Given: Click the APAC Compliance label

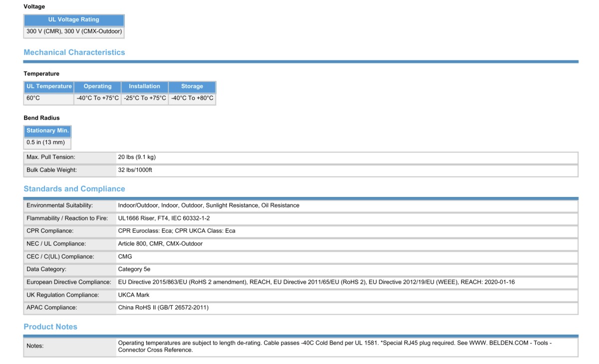Looking at the screenshot, I should 52,308.
